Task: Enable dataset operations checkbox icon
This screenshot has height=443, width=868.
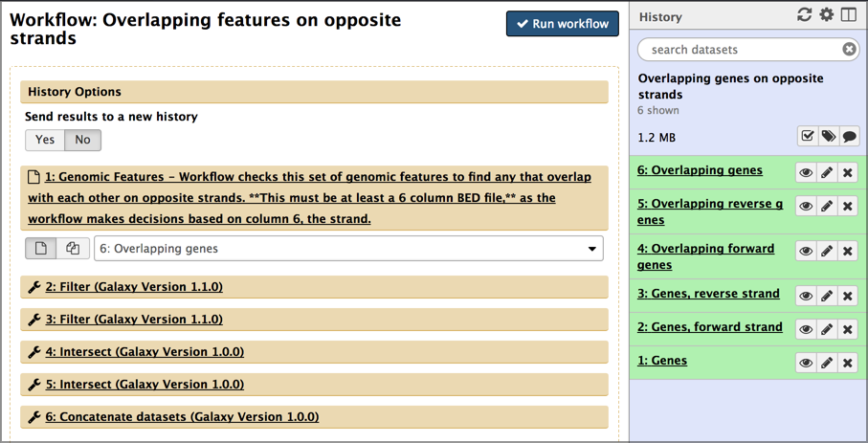Action: [x=808, y=136]
